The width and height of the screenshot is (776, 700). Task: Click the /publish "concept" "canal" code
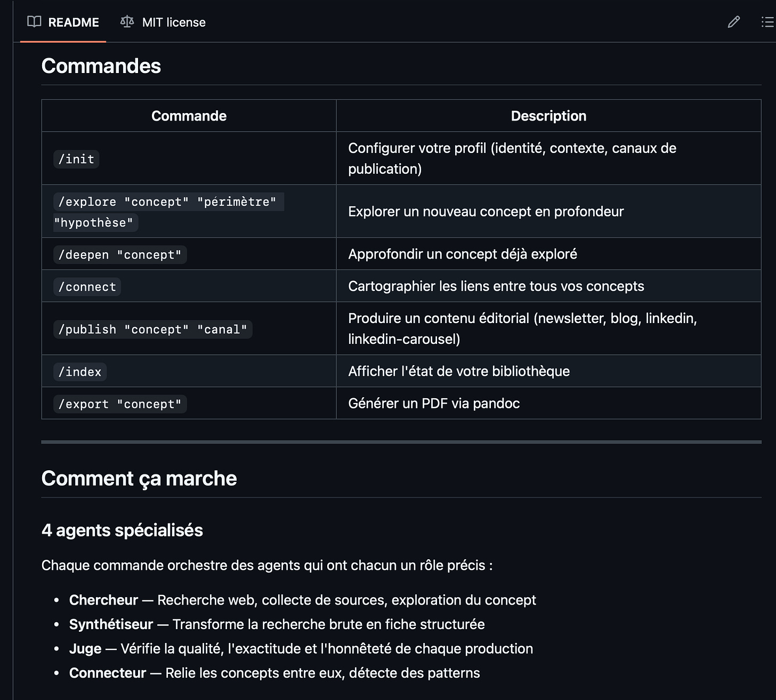click(x=153, y=329)
